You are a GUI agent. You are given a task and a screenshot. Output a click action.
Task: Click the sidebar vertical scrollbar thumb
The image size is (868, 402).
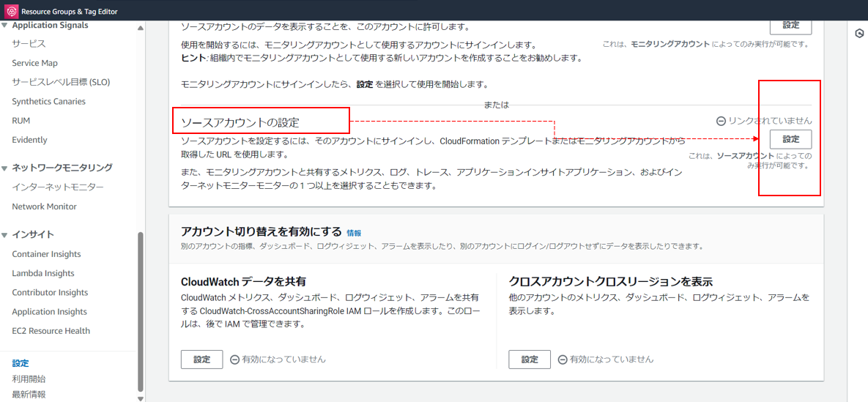point(141,311)
